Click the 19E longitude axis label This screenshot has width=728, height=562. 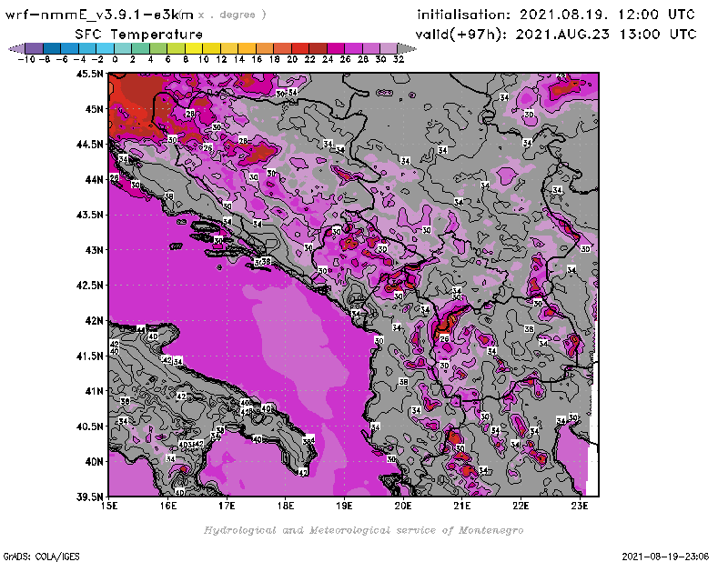(345, 506)
